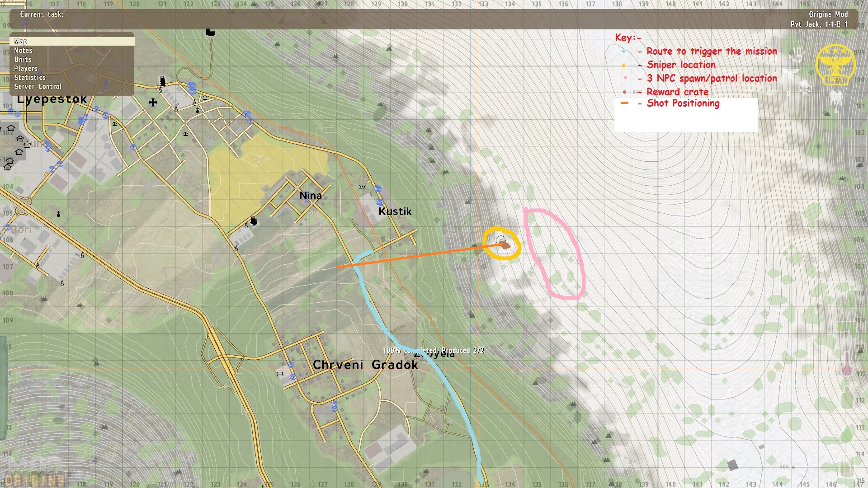Screen dimensions: 868x488
Task: Click the Chrveni Gradok town label
Action: tap(365, 365)
